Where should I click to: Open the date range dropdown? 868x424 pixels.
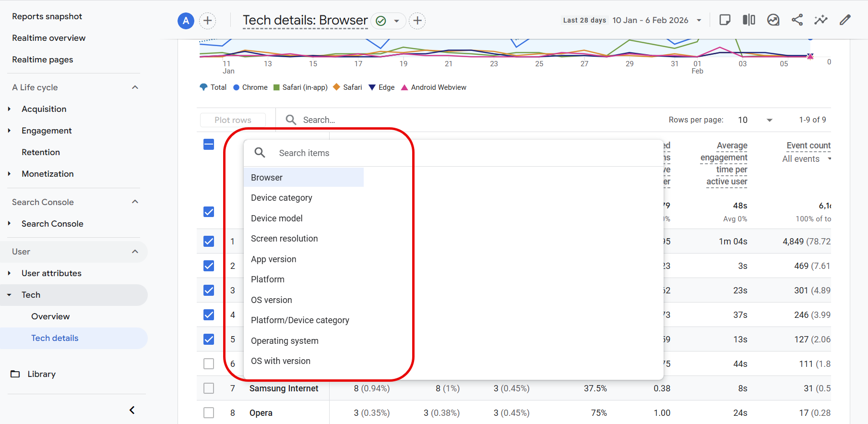[699, 20]
